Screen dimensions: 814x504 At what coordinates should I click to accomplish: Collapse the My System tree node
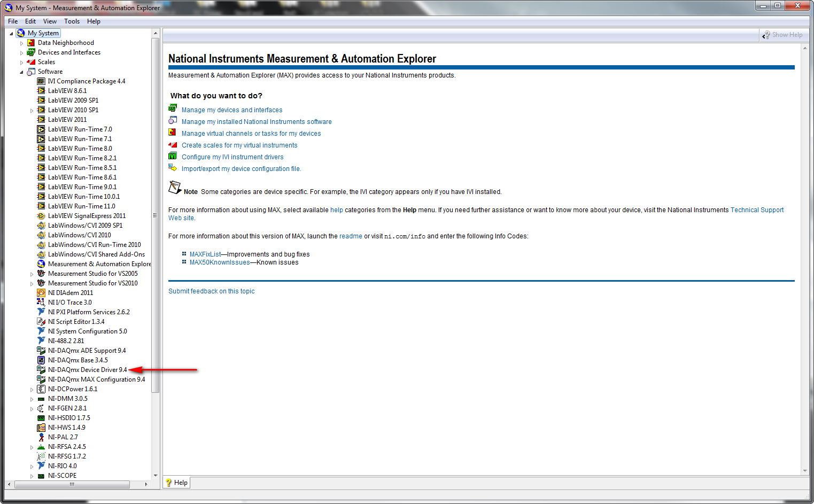(11, 34)
